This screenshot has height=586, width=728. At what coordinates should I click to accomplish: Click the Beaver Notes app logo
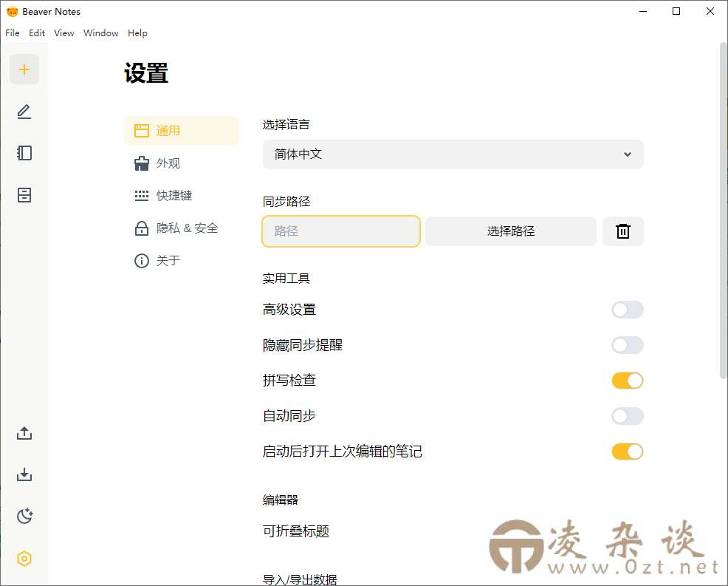(12, 12)
